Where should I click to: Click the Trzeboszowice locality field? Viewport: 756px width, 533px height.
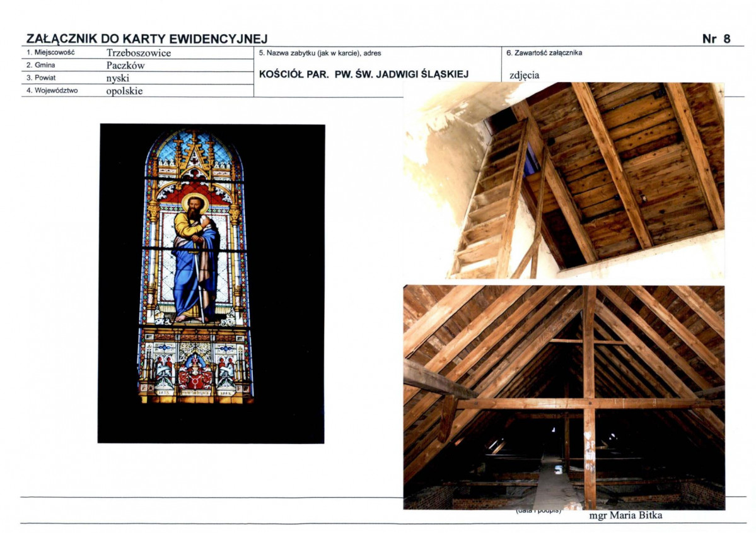pos(138,53)
